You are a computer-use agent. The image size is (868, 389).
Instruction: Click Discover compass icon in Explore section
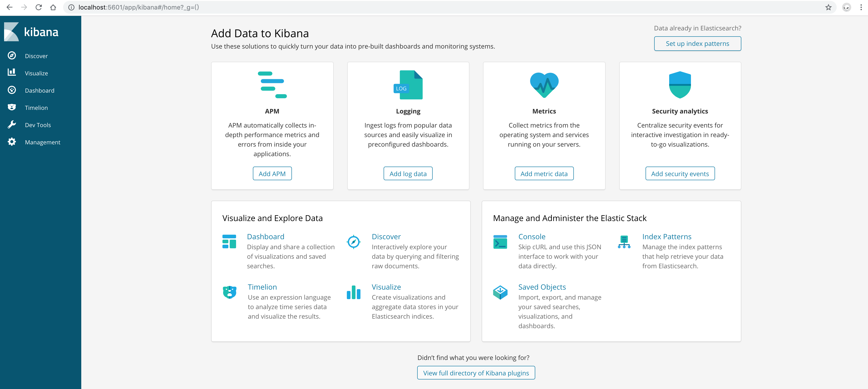pyautogui.click(x=353, y=241)
